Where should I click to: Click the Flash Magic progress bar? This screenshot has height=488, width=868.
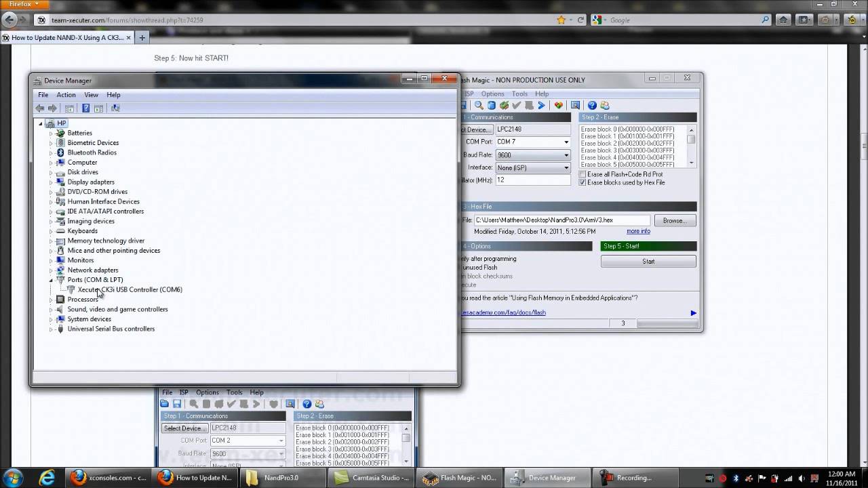[x=667, y=323]
